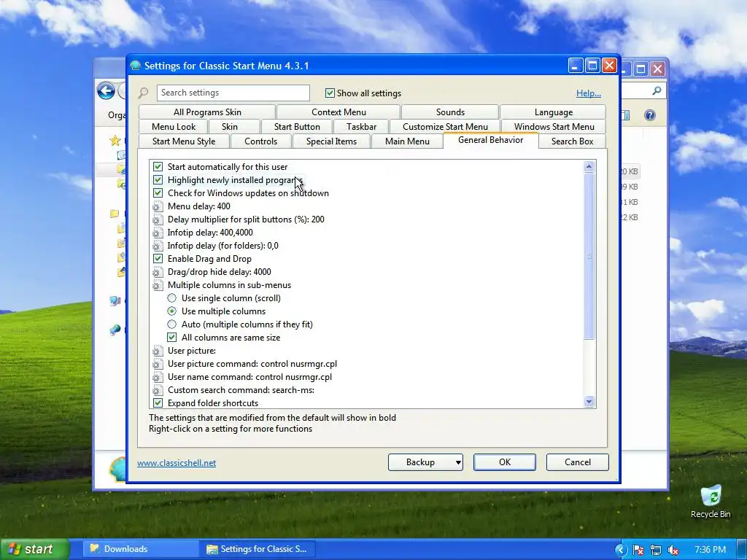
Task: Click the security alert tray icon
Action: click(x=638, y=550)
